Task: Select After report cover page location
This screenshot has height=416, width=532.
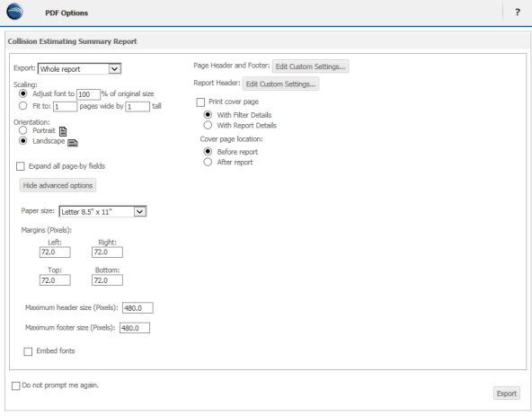Action: [208, 162]
